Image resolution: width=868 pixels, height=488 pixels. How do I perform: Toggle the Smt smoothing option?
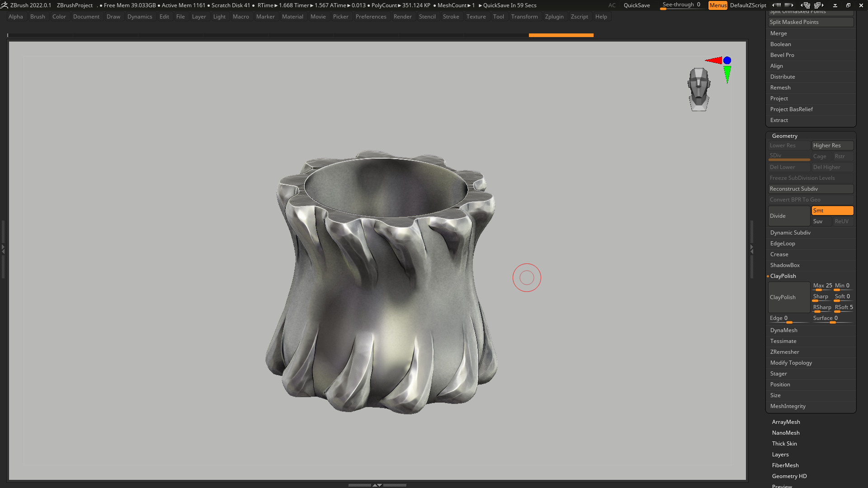pyautogui.click(x=832, y=211)
